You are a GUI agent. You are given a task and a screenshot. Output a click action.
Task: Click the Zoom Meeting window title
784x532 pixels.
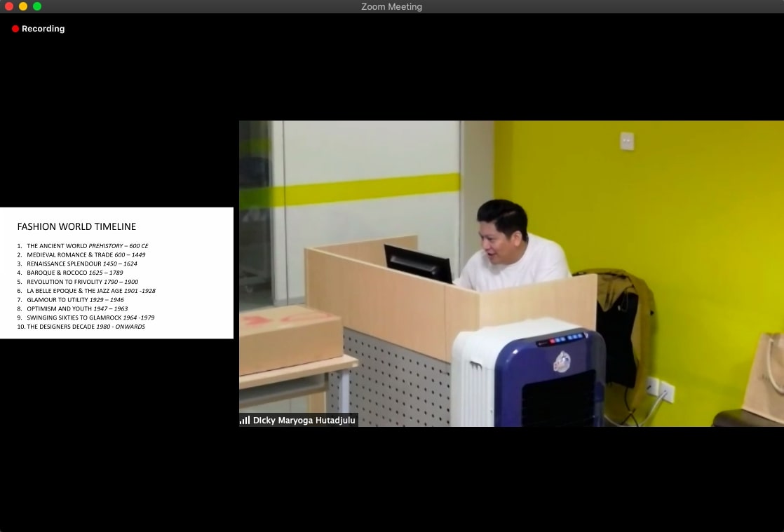pos(391,7)
